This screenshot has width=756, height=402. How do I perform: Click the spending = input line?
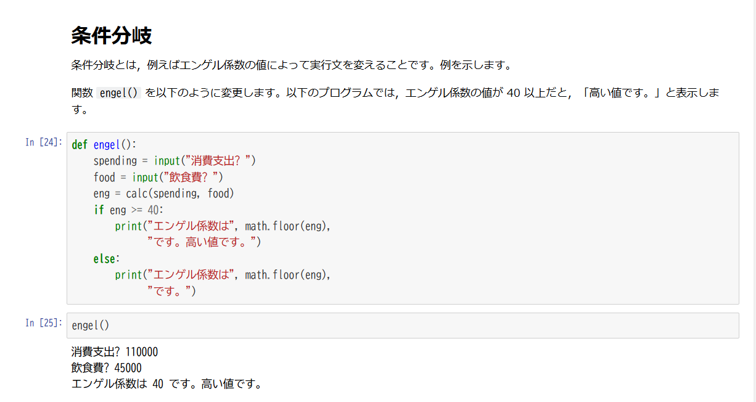176,160
